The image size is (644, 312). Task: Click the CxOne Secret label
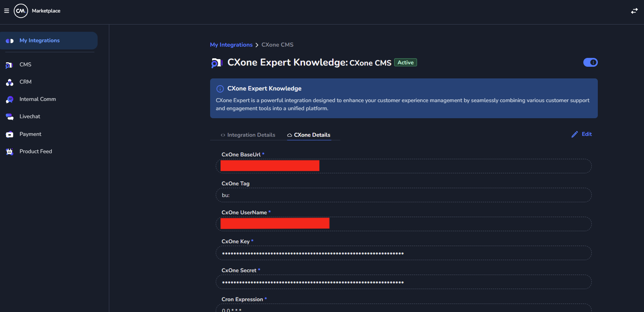coord(239,271)
